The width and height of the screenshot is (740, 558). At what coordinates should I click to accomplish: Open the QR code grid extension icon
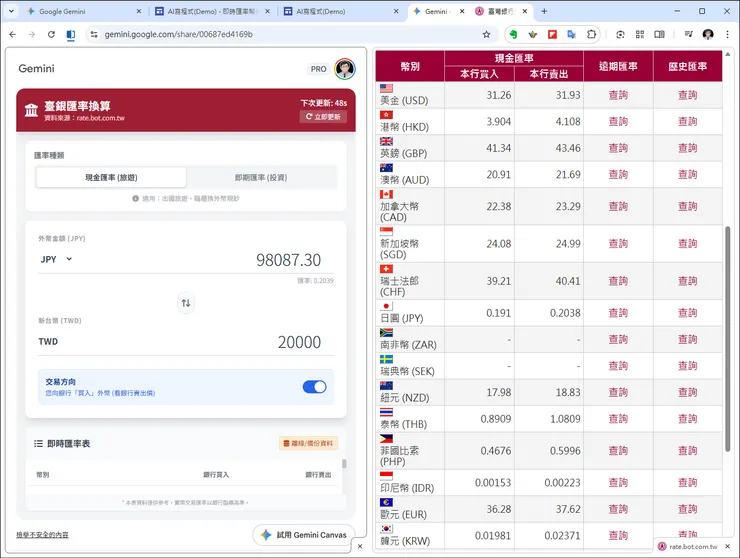tap(640, 34)
